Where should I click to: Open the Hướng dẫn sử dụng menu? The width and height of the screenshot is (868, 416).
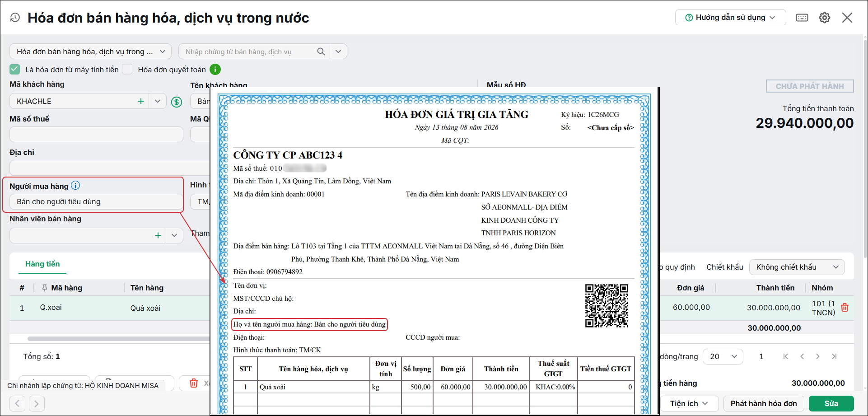click(730, 18)
